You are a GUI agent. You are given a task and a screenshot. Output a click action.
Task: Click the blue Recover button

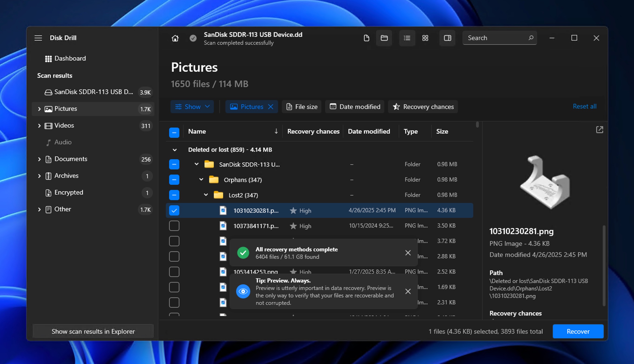click(x=578, y=331)
